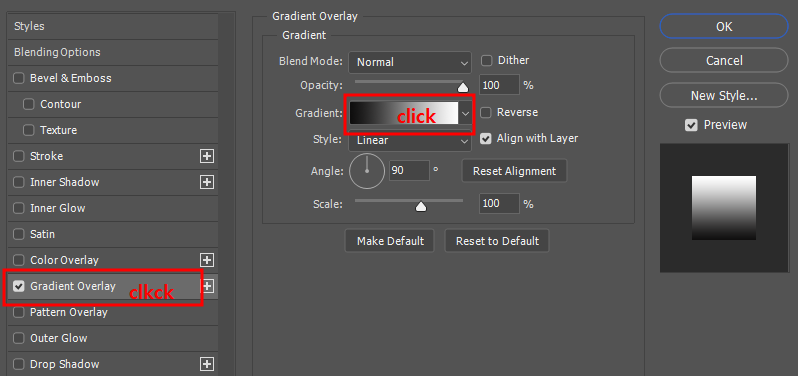Click the New Style... button
This screenshot has width=798, height=376.
click(x=724, y=95)
